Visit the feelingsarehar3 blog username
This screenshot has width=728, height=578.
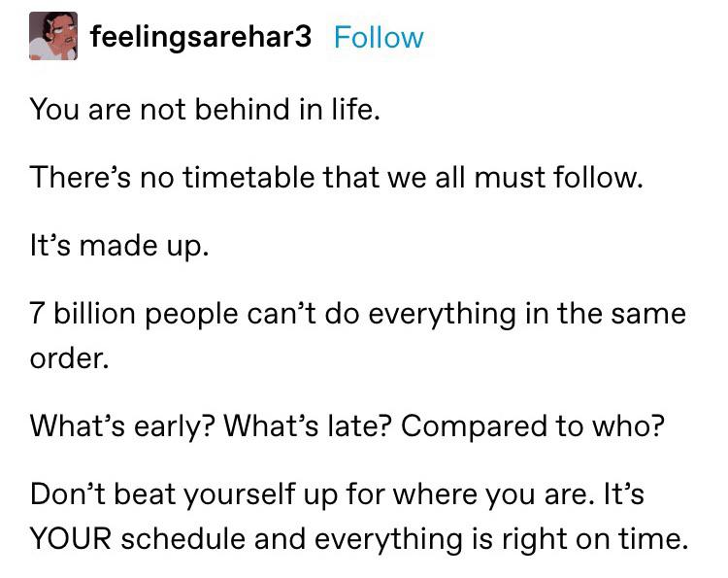click(x=201, y=38)
